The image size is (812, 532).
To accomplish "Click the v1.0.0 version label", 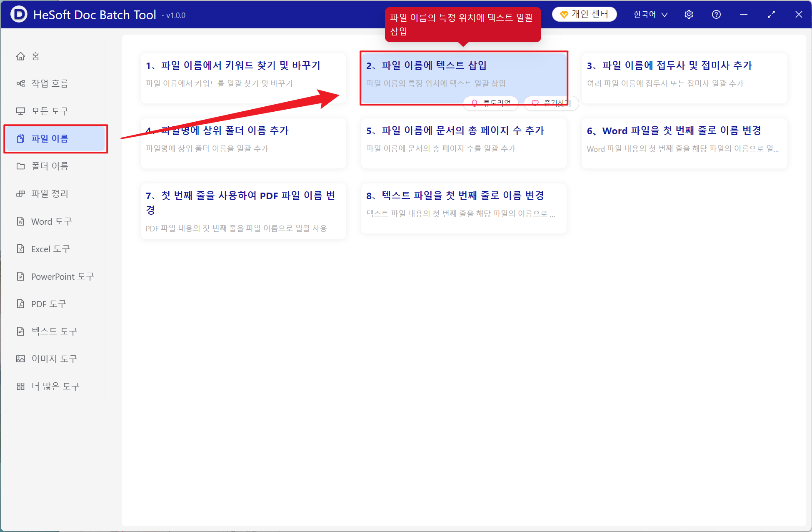I will [174, 15].
